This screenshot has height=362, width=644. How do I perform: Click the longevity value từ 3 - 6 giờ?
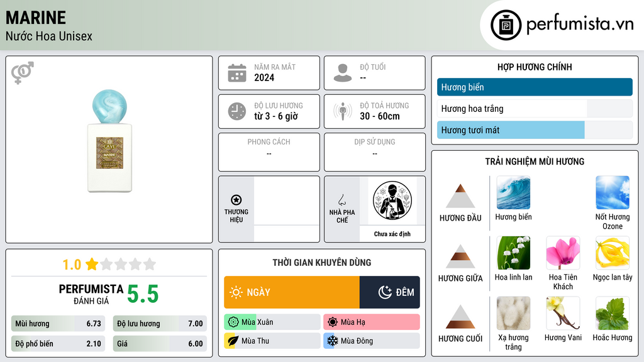click(x=276, y=116)
